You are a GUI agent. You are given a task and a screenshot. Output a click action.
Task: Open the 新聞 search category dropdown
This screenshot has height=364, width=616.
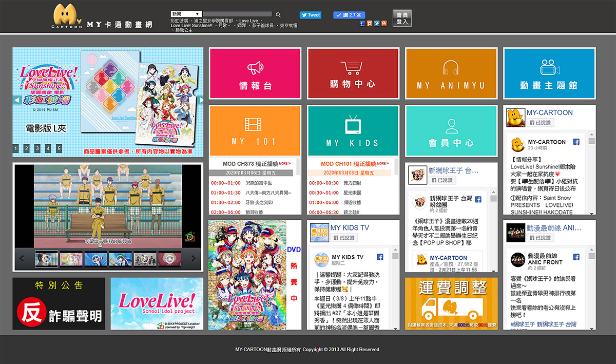[x=186, y=14]
